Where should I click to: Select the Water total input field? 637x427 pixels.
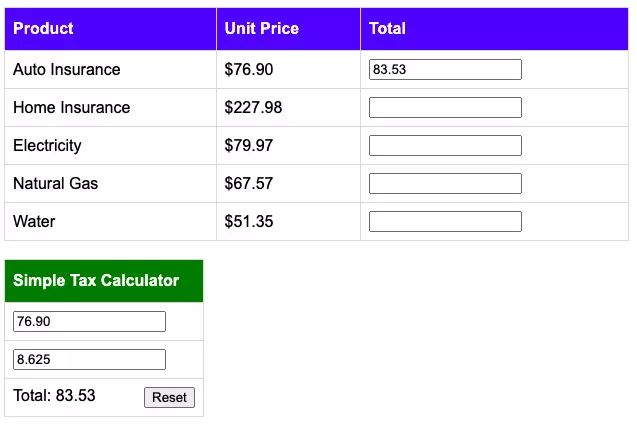tap(445, 221)
